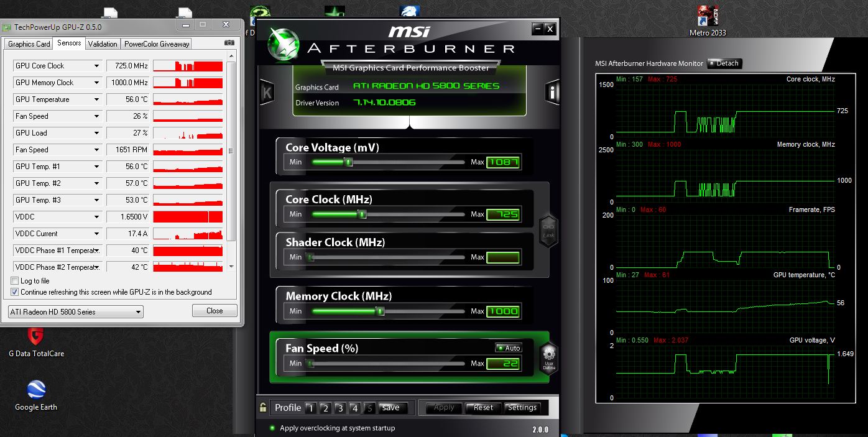This screenshot has height=437, width=868.
Task: Open GPU Memory Clock sensor dropdown
Action: (97, 83)
